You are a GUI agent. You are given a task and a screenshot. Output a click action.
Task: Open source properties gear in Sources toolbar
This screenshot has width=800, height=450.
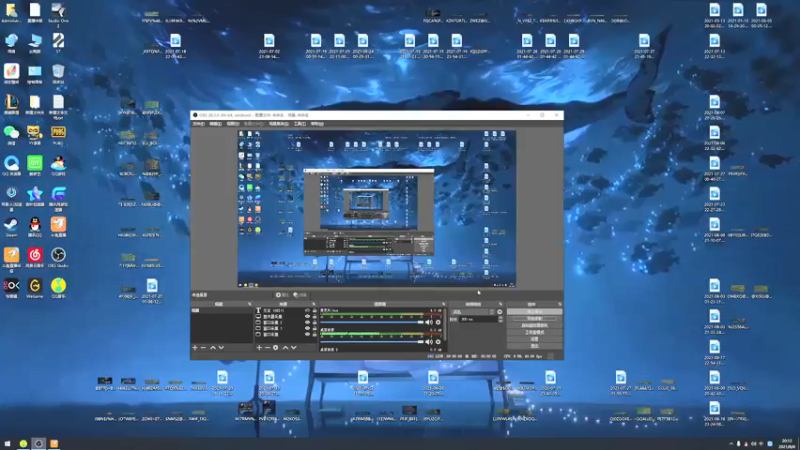click(x=276, y=347)
